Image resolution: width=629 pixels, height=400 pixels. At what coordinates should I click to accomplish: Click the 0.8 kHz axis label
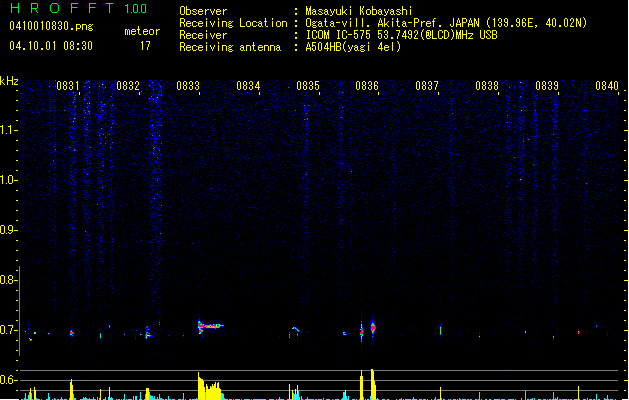[x=8, y=280]
